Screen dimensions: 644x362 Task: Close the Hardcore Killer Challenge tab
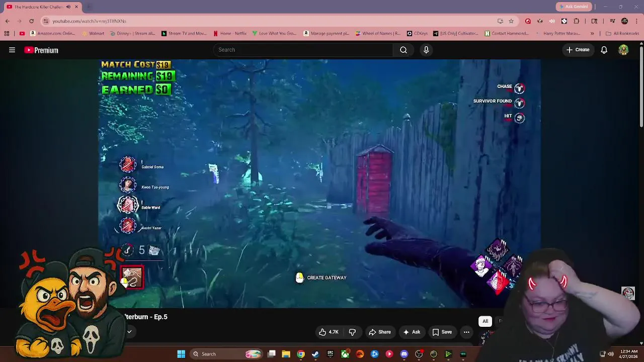(76, 7)
